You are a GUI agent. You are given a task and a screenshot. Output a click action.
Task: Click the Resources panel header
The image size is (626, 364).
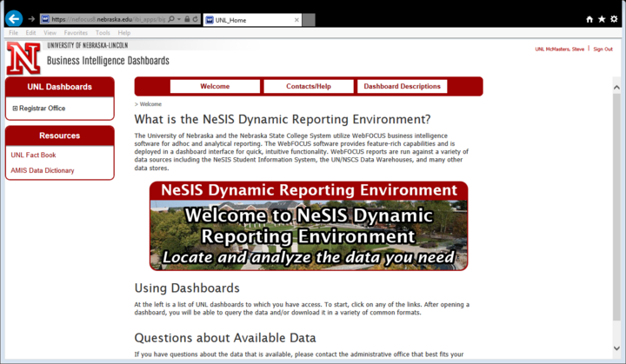point(59,136)
